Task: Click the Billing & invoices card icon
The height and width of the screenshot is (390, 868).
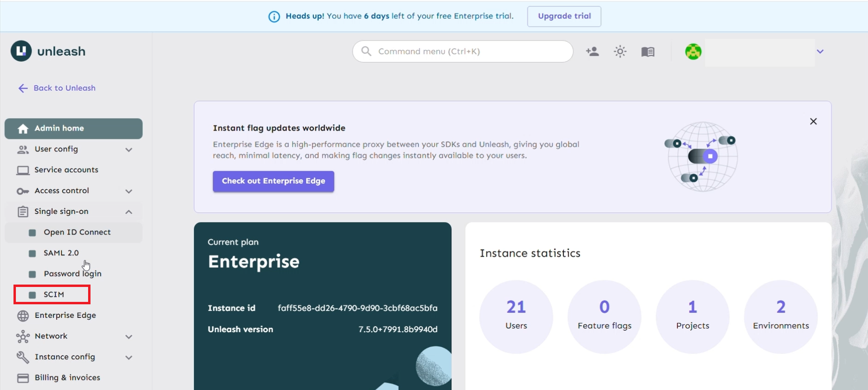Action: [x=23, y=378]
